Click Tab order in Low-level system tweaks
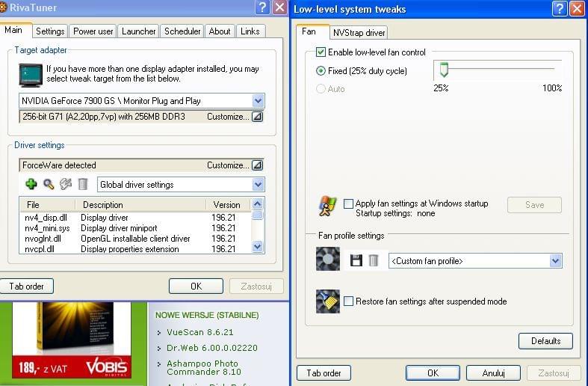Screen dimensions: 588x386 pyautogui.click(x=324, y=373)
